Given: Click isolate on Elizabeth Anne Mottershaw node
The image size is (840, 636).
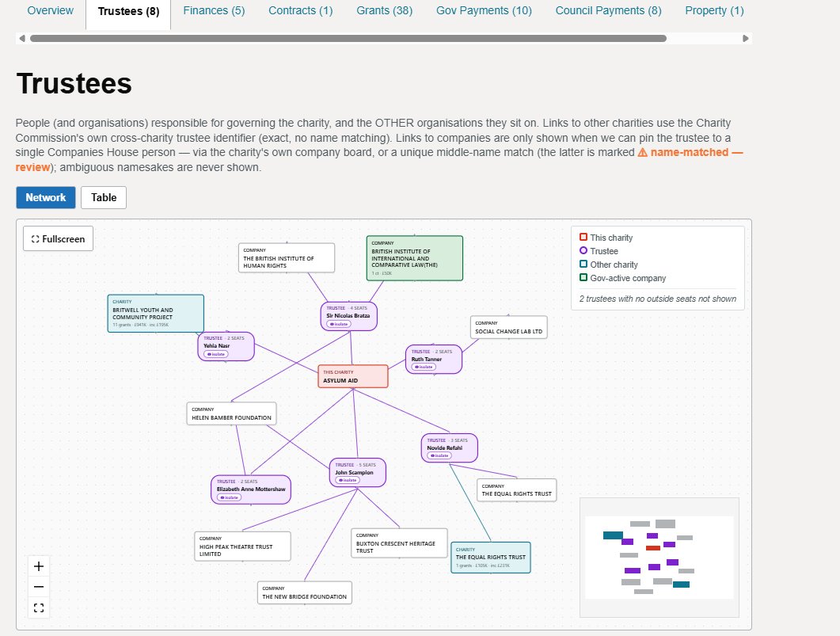Looking at the screenshot, I should (x=230, y=497).
